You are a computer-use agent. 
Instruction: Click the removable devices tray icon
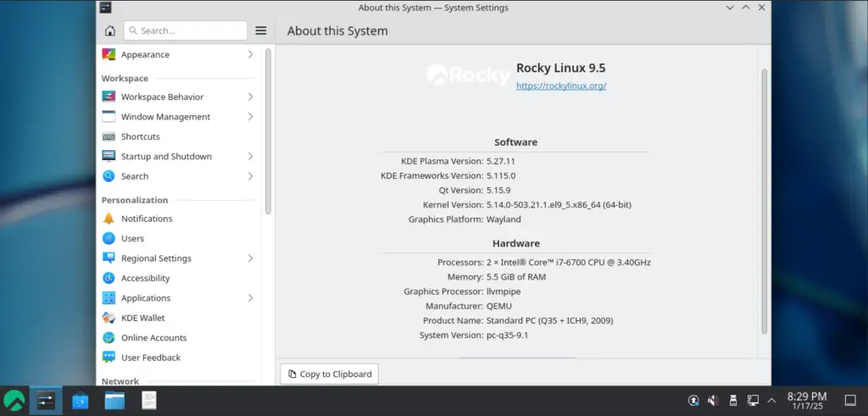pyautogui.click(x=733, y=400)
